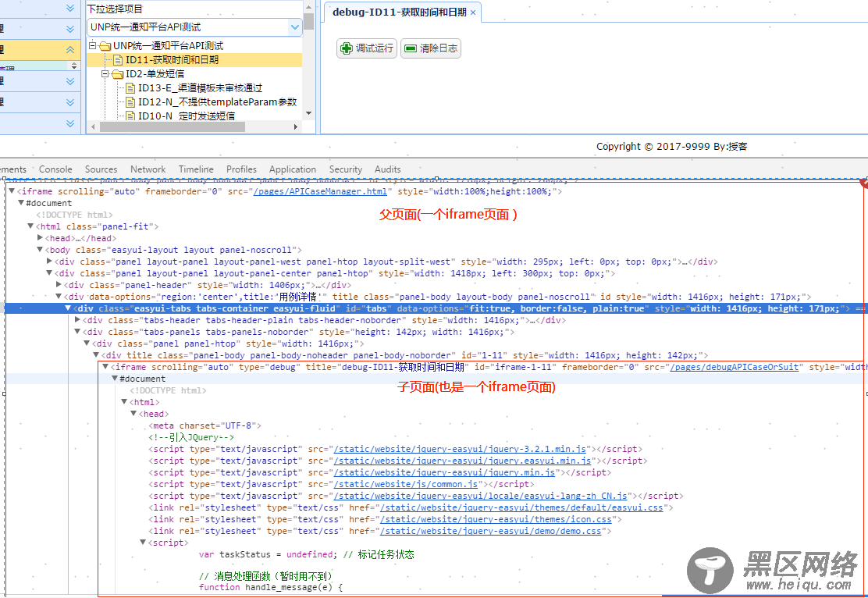868x598 pixels.
Task: Collapse the iframe-1-11 debug iframe node
Action: coord(105,367)
